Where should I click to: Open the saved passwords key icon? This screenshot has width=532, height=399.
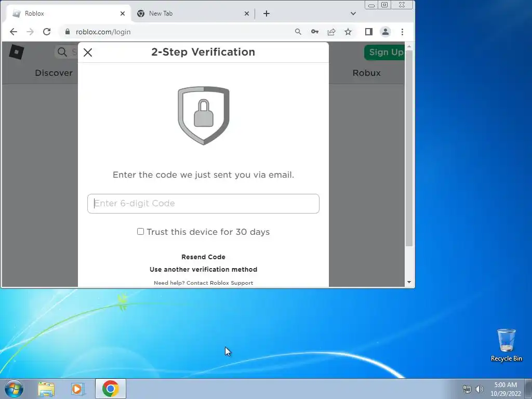(314, 32)
